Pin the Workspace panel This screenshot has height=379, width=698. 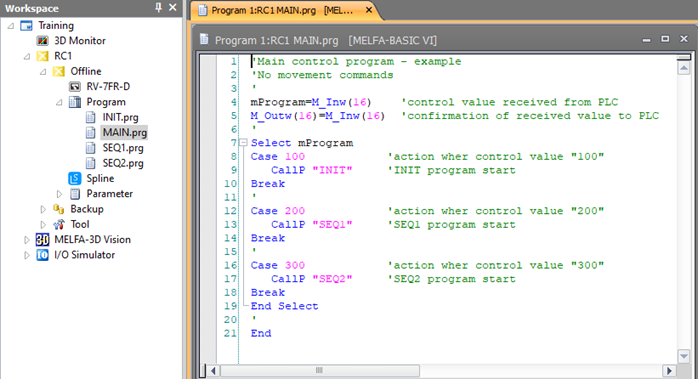pos(158,8)
